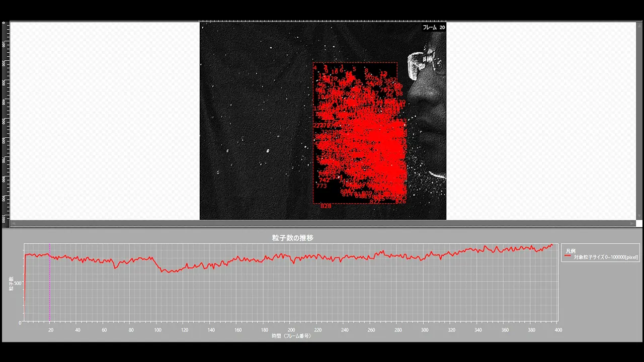This screenshot has width=644, height=362.
Task: Click the 300 tick on the time axis
Action: pos(425,330)
